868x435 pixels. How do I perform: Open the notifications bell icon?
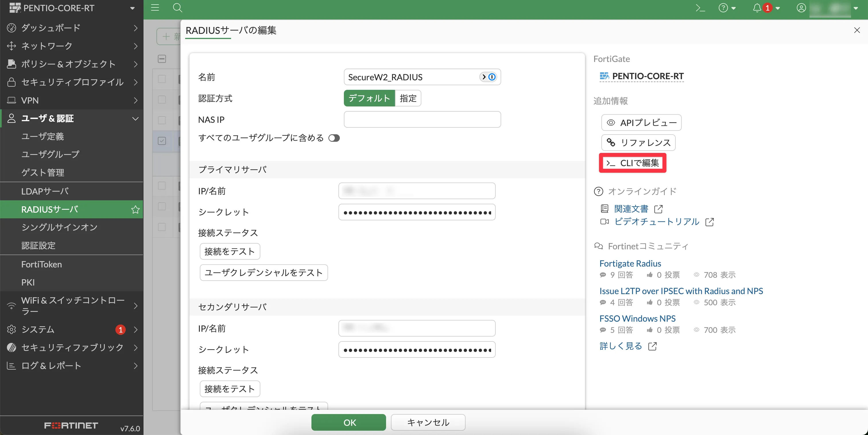pos(757,8)
